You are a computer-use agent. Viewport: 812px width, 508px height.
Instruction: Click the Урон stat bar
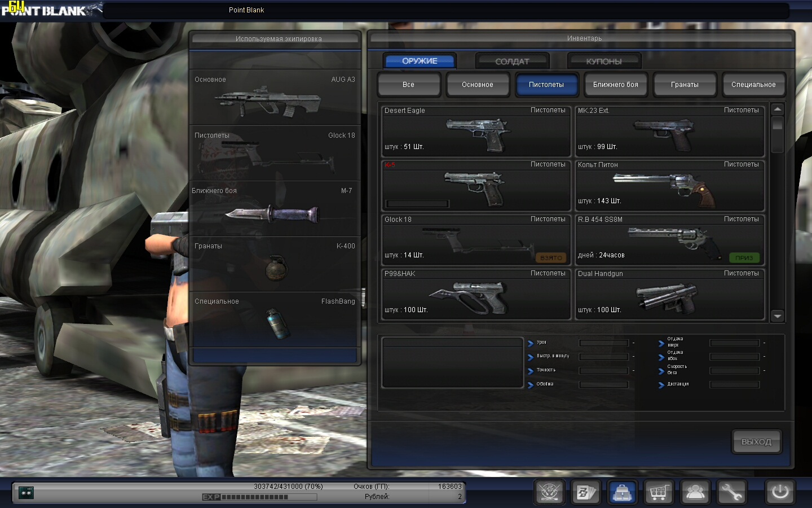coord(604,343)
